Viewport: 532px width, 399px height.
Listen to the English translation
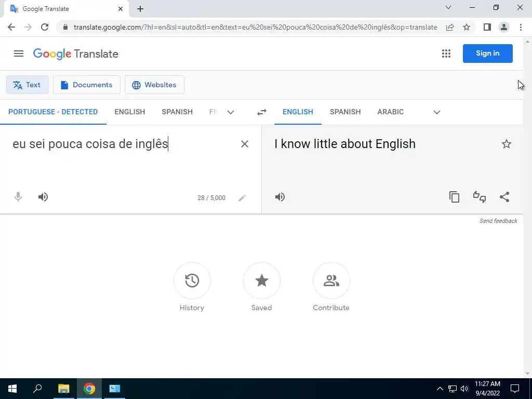pos(280,197)
